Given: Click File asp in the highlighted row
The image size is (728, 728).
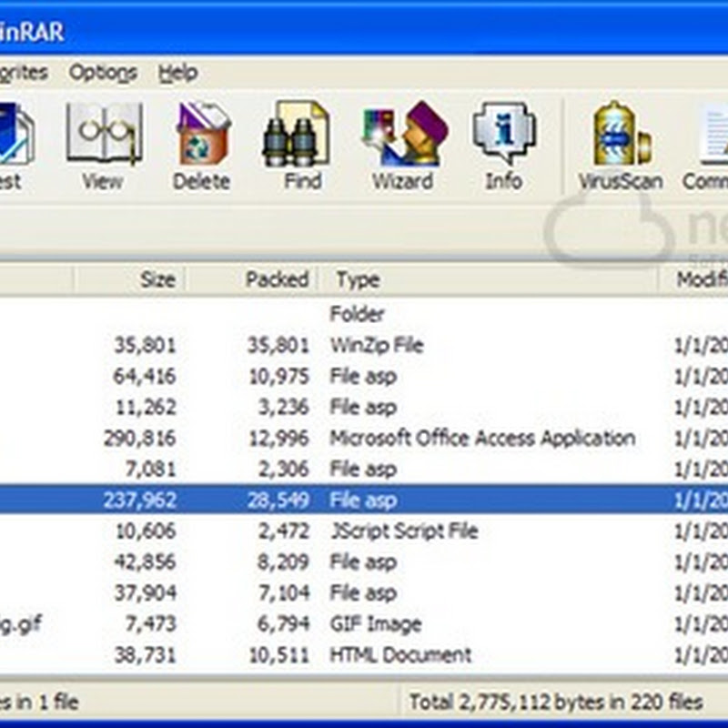Looking at the screenshot, I should click(x=363, y=500).
